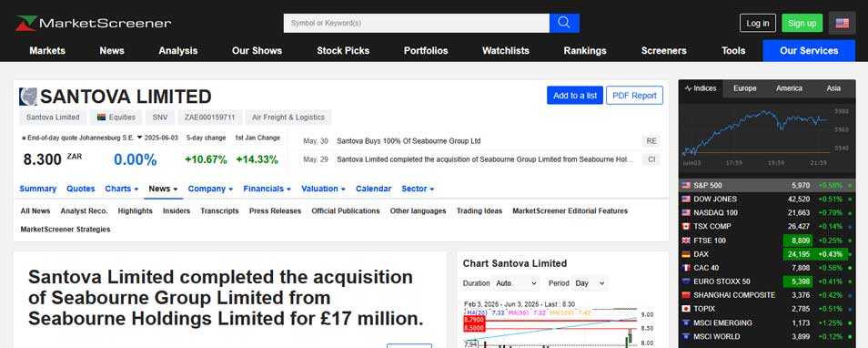Switch to the America indices tab
Viewport: 868px width, 348px height.
tap(789, 88)
